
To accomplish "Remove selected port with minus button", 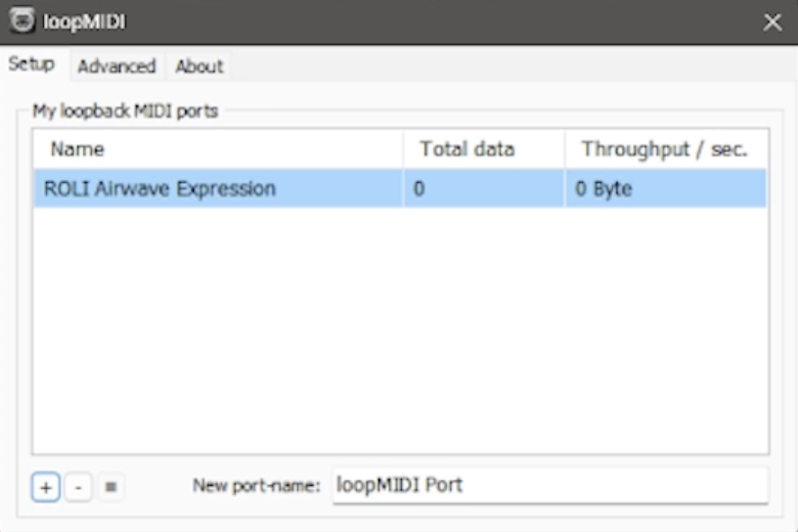I will click(78, 487).
